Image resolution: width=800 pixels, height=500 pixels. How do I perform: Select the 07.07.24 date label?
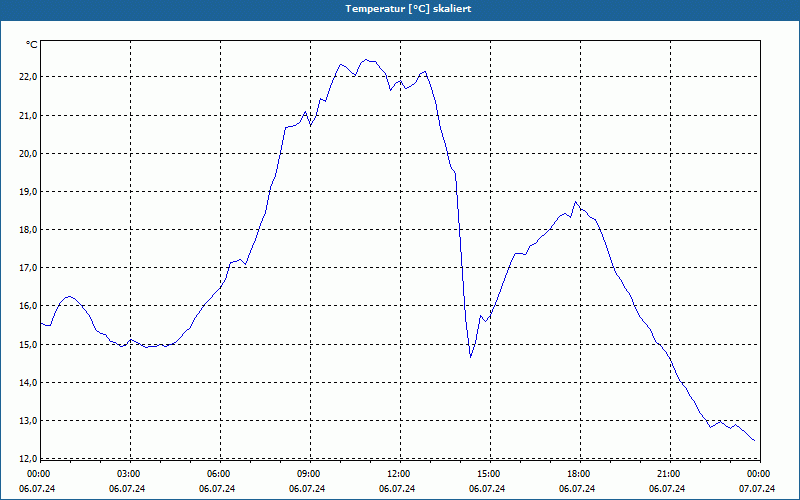click(x=757, y=489)
